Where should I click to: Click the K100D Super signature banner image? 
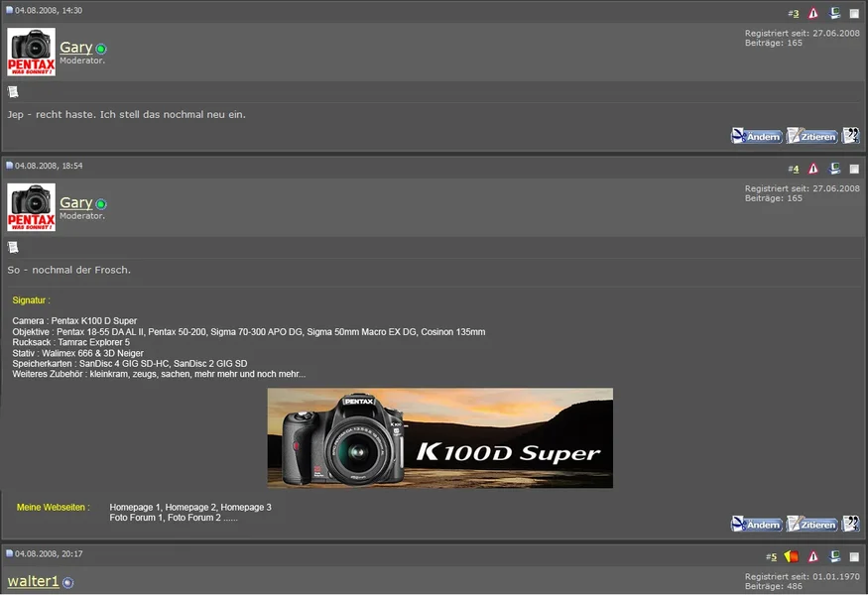click(440, 437)
